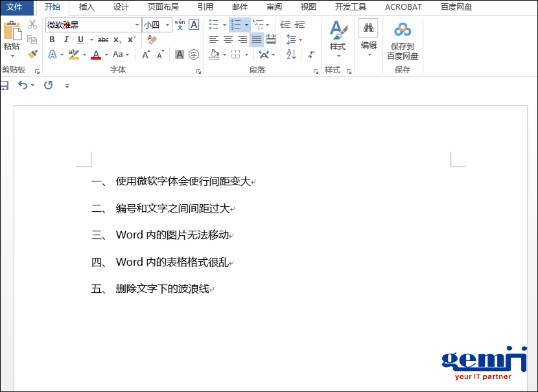This screenshot has width=538, height=392.
Task: Increase indent of the paragraph
Action: pyautogui.click(x=299, y=25)
